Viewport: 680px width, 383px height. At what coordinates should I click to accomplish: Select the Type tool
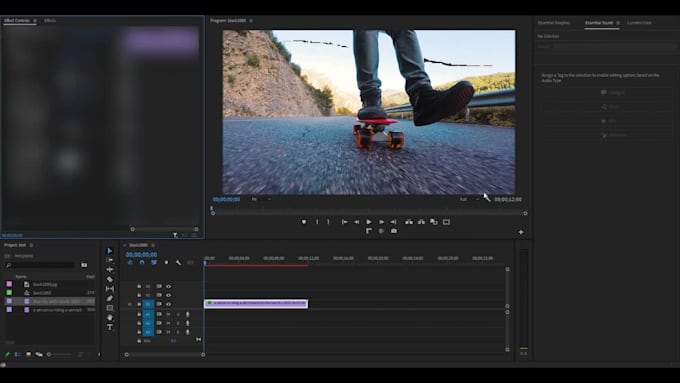(x=110, y=327)
